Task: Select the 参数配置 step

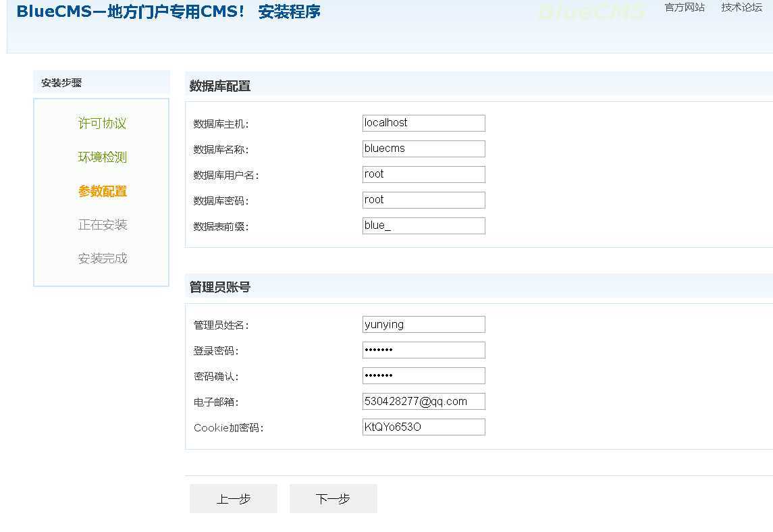Action: click(102, 191)
